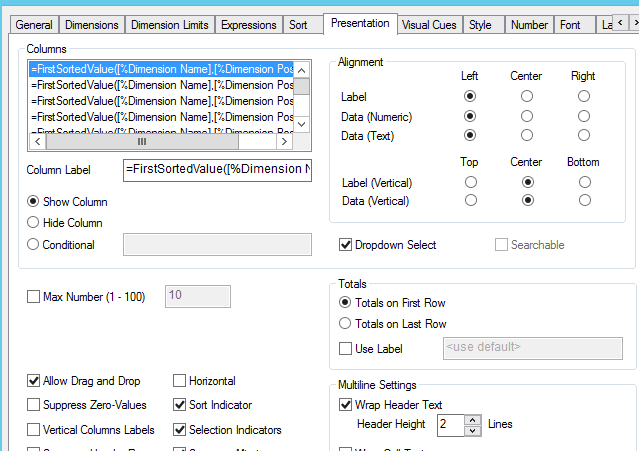Enable the Horizontal checkbox
This screenshot has width=639, height=451.
tap(179, 381)
